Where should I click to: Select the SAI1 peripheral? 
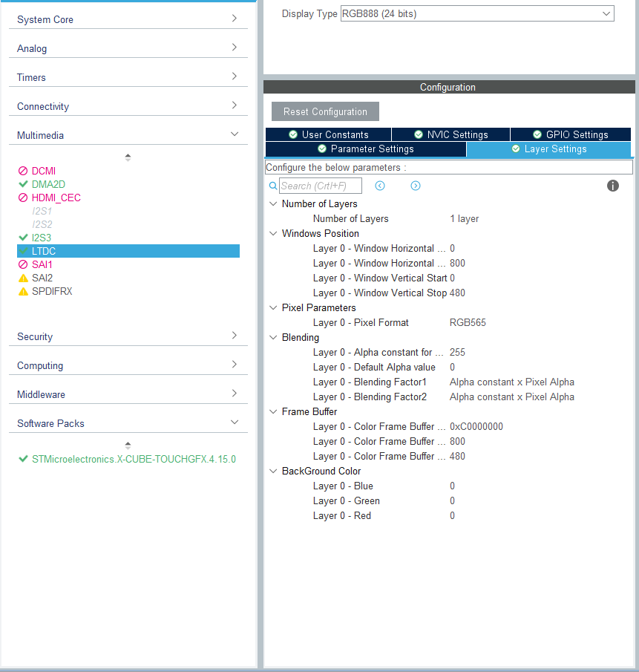tap(42, 264)
